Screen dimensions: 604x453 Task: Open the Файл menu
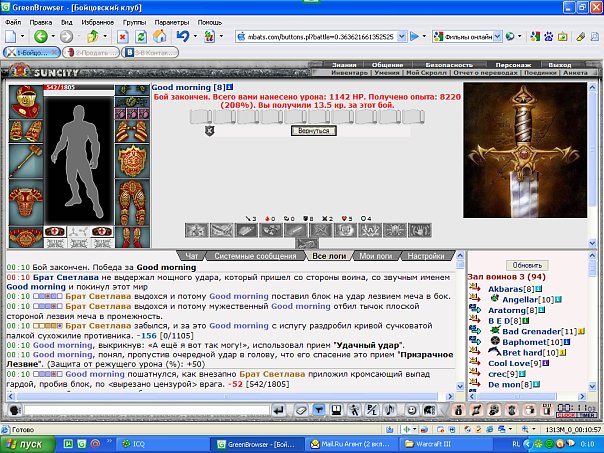click(13, 22)
